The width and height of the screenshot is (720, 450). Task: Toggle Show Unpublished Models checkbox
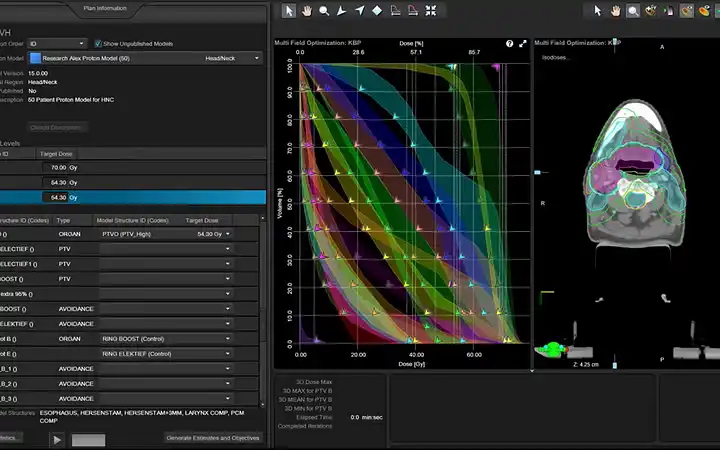[98, 44]
